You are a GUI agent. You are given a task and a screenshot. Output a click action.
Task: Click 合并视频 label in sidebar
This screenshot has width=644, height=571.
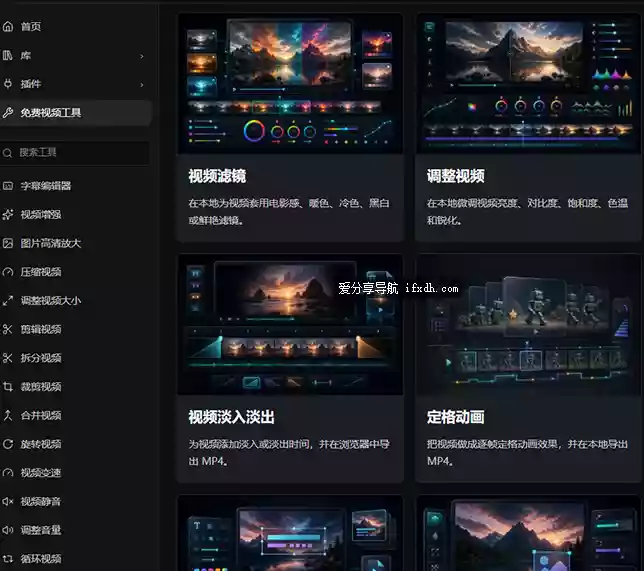(41, 415)
